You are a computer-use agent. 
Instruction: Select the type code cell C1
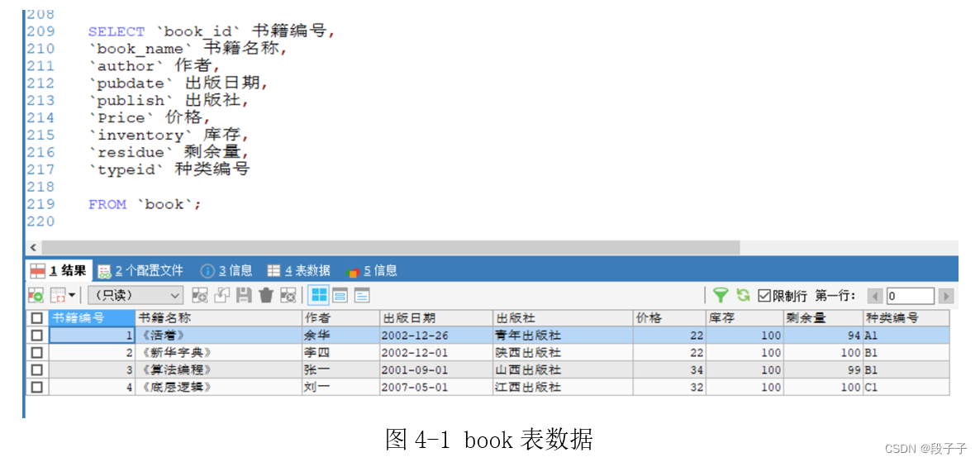(x=906, y=387)
